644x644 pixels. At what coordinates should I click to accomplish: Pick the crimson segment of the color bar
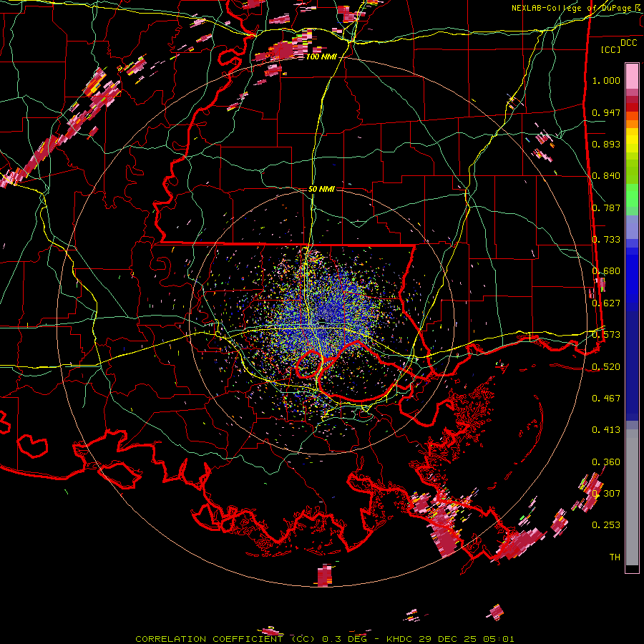[632, 99]
